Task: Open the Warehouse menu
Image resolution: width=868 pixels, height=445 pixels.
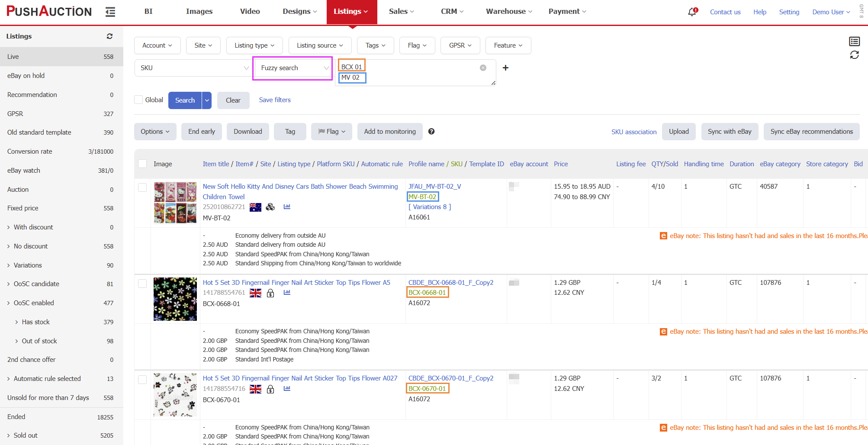Action: (509, 12)
